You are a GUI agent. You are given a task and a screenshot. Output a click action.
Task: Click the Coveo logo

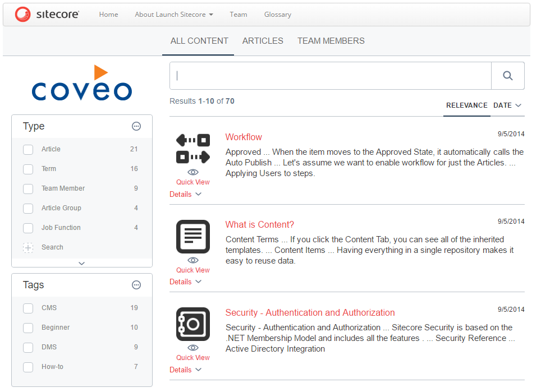[x=82, y=83]
